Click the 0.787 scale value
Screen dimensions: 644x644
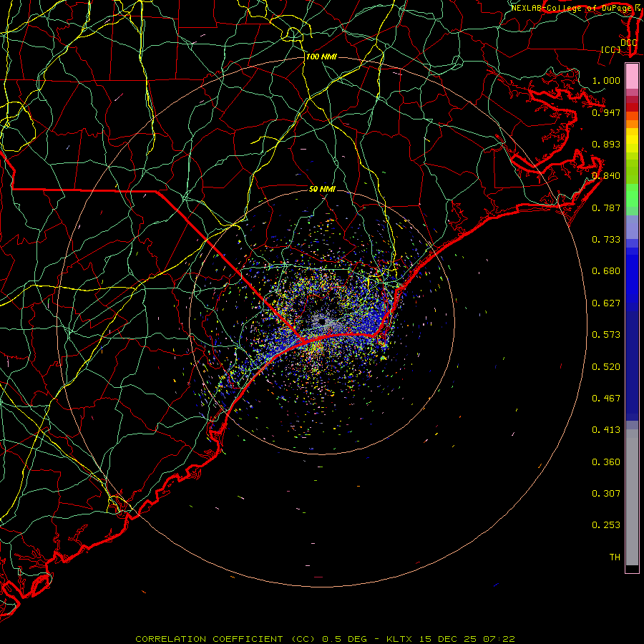606,208
